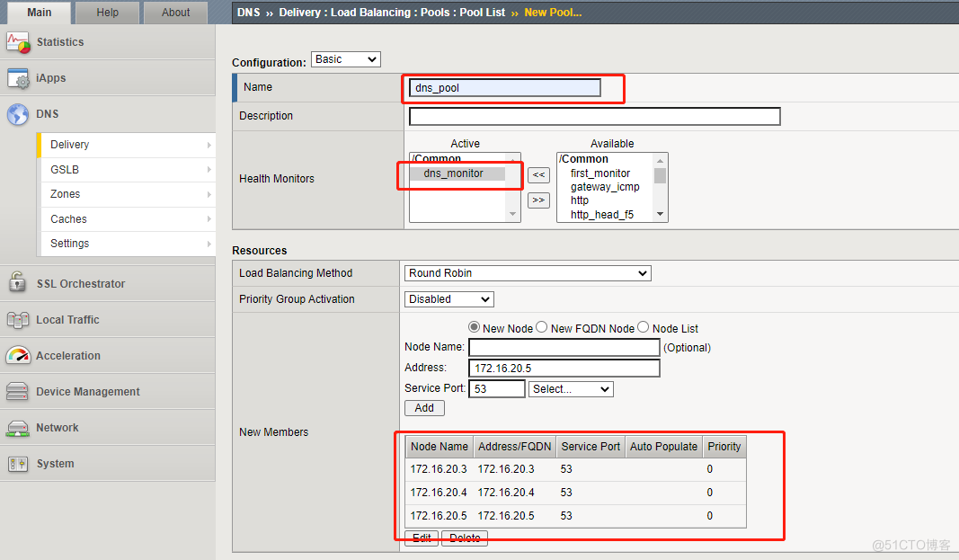Image resolution: width=959 pixels, height=560 pixels.
Task: Click the DNS globe icon
Action: pyautogui.click(x=18, y=114)
